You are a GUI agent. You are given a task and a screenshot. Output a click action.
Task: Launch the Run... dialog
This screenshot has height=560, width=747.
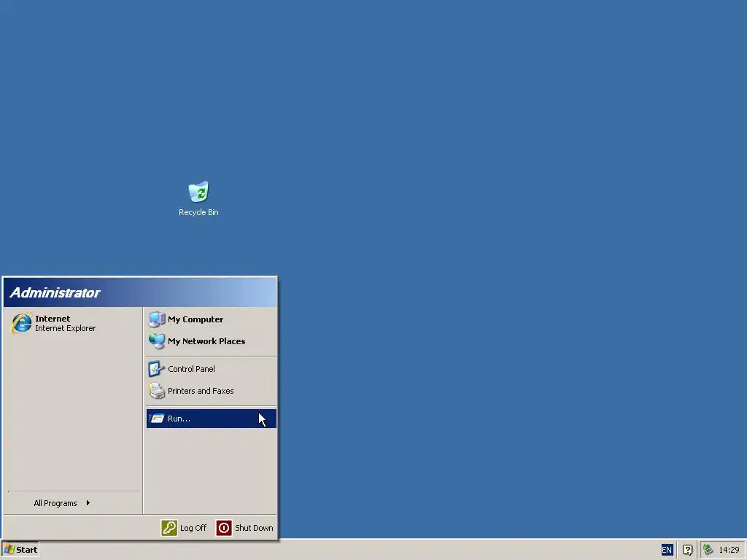point(211,419)
